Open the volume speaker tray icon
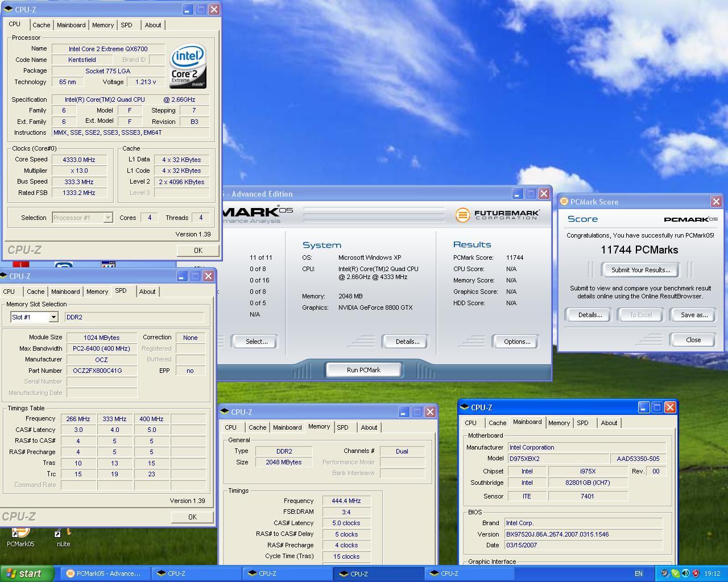This screenshot has width=728, height=582. click(x=685, y=573)
